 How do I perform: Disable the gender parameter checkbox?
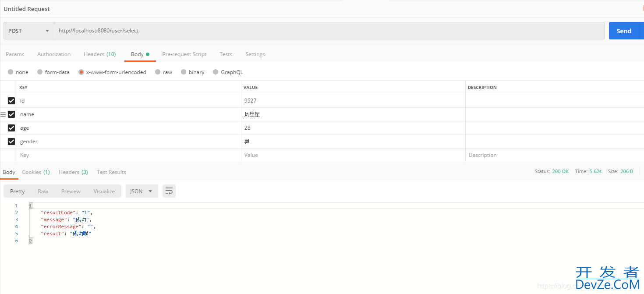[11, 142]
